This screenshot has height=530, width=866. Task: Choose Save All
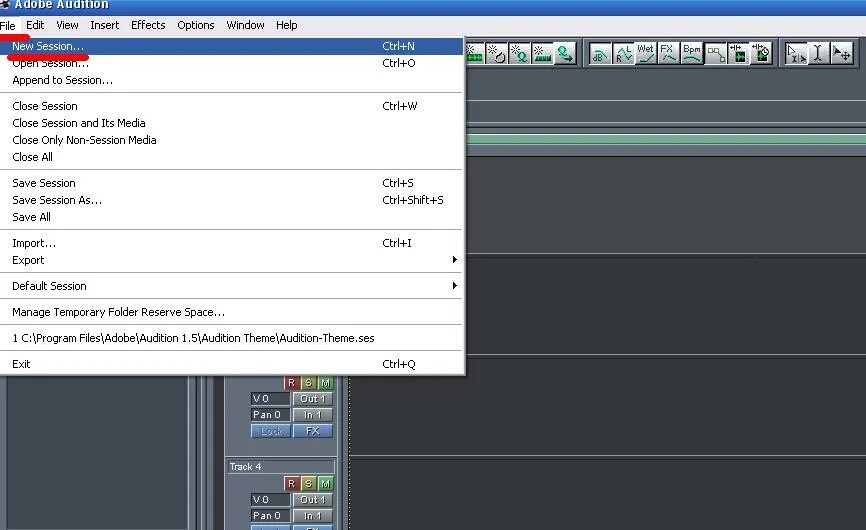pyautogui.click(x=231, y=218)
